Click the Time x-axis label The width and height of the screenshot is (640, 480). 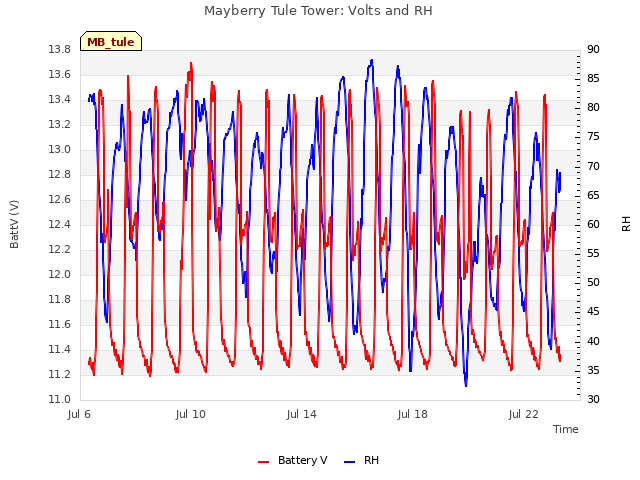[x=566, y=429]
